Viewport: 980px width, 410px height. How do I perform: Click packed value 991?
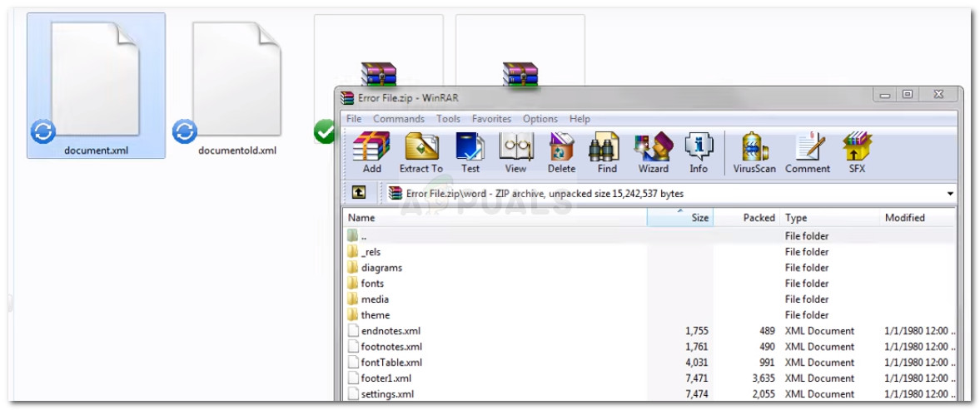point(767,363)
